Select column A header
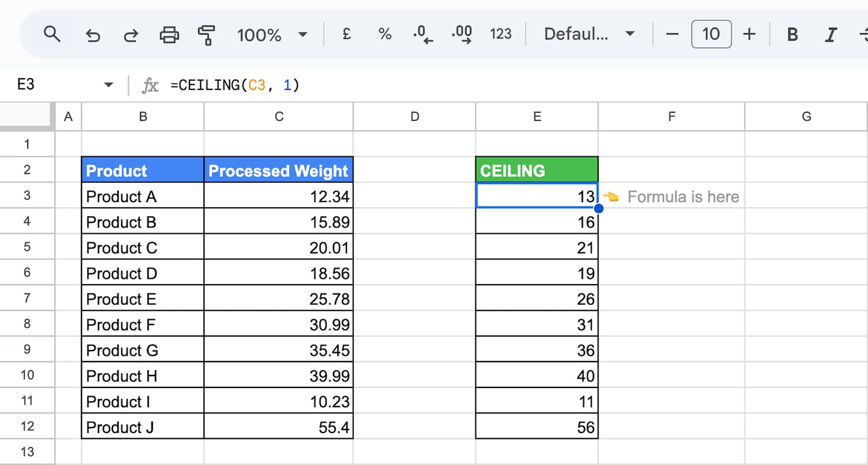This screenshot has height=465, width=868. point(69,117)
